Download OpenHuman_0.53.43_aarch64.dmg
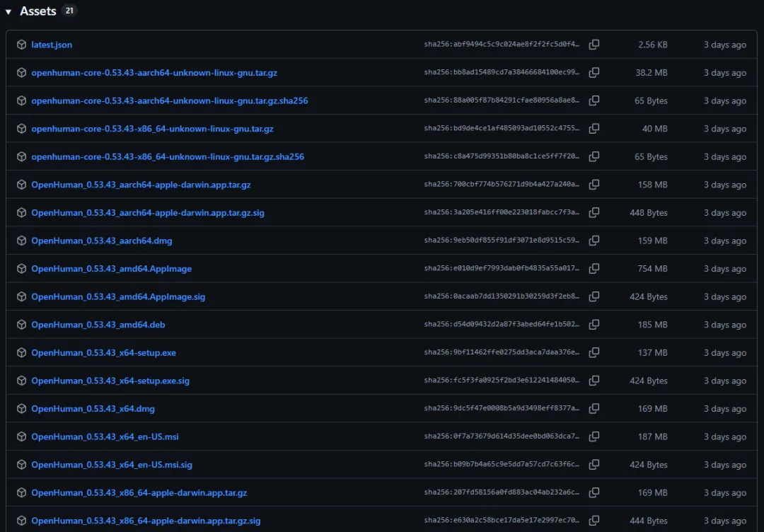The image size is (764, 532). click(101, 241)
